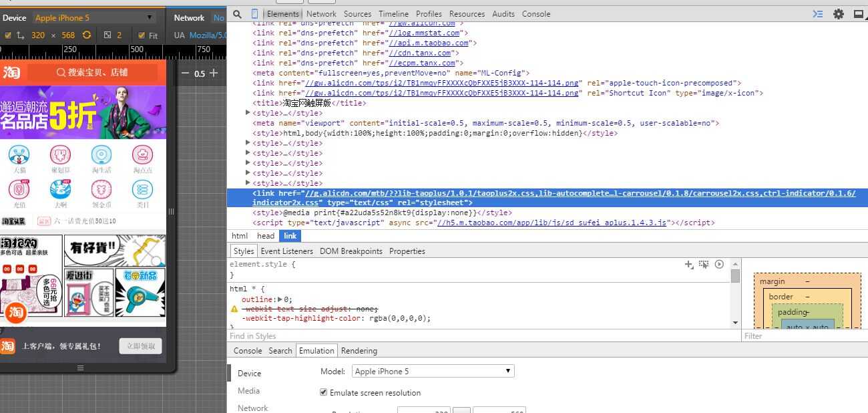
Task: Open the log.mmstat.com link
Action: pos(425,33)
